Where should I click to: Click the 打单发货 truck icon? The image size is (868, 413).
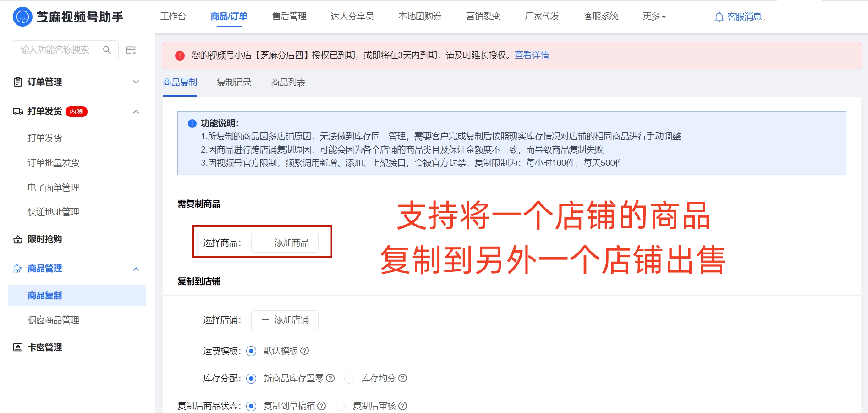[x=17, y=111]
